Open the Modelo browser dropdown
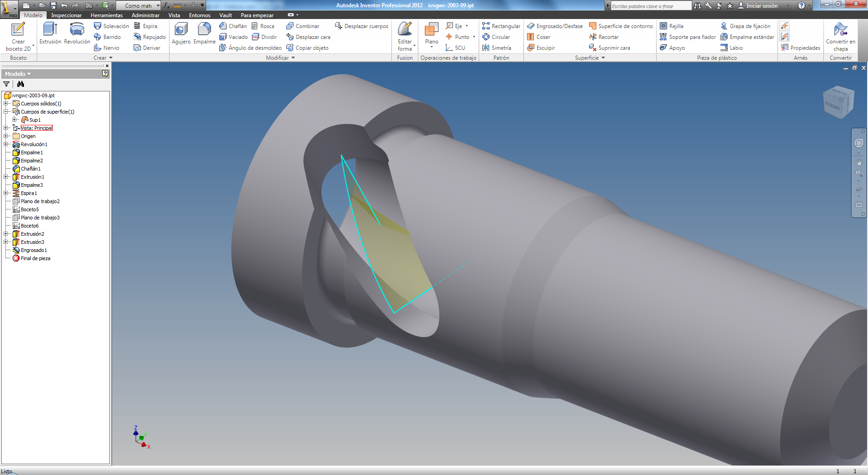 pyautogui.click(x=18, y=74)
